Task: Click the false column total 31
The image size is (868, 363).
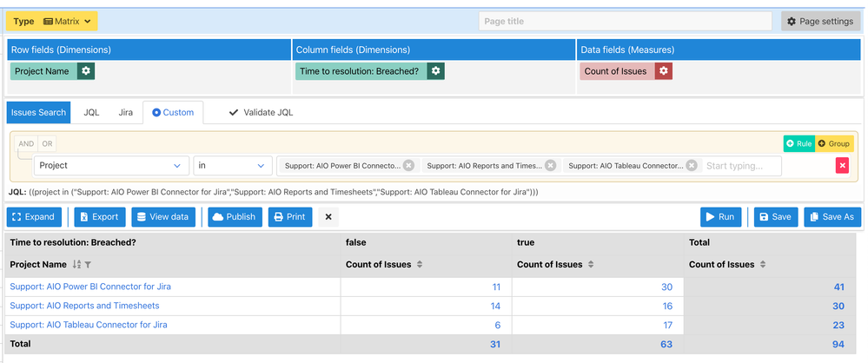Action: [x=495, y=344]
